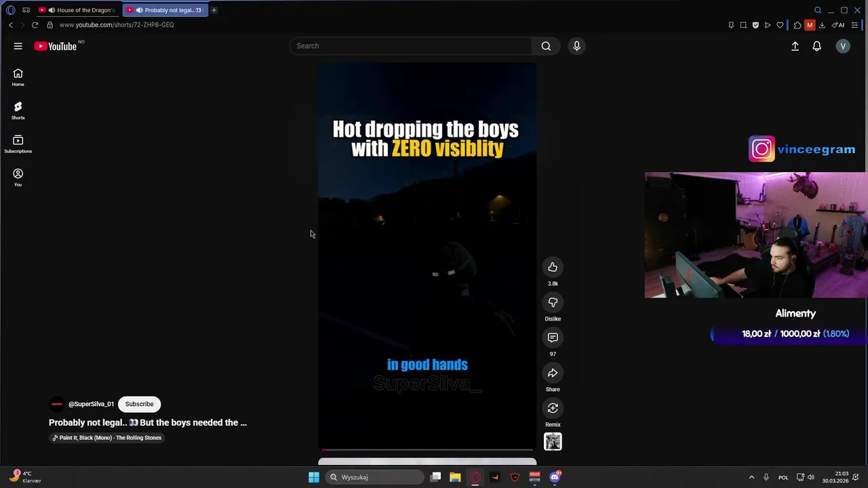
Task: Click the Wyszukaj taskbar search box
Action: pos(374,477)
